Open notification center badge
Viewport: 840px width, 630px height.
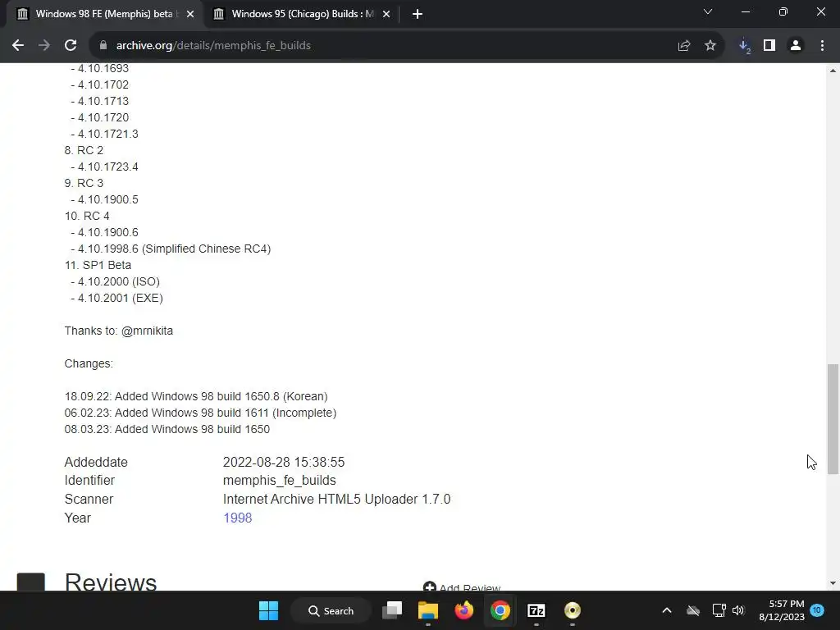click(816, 610)
